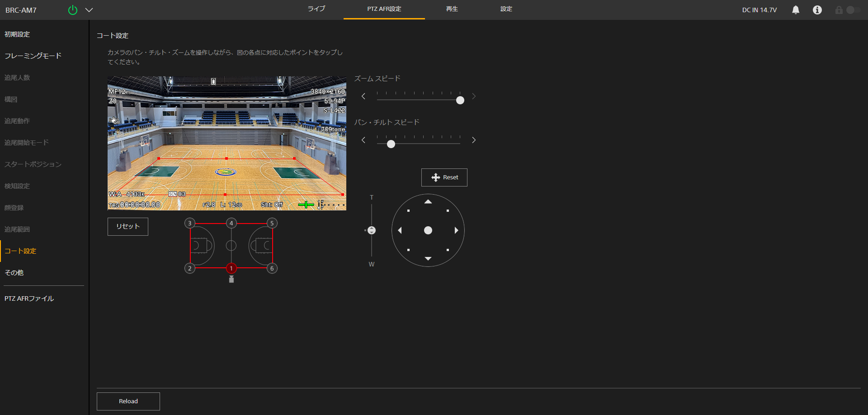
Task: Toggle the lock switch in top-right corner
Action: tap(850, 10)
